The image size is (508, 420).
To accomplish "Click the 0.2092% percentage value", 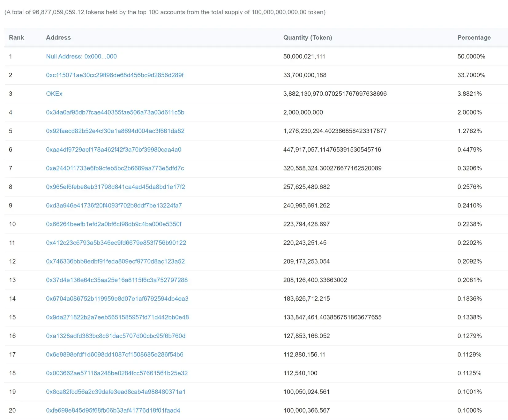I will pyautogui.click(x=470, y=261).
